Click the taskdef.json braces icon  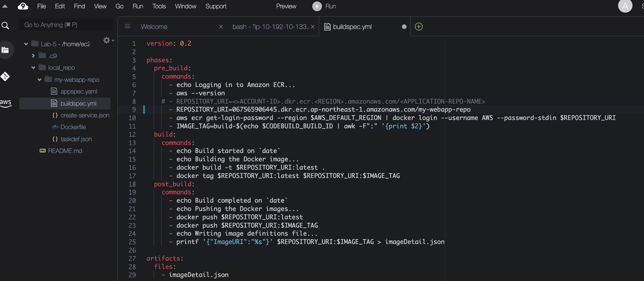tap(55, 139)
